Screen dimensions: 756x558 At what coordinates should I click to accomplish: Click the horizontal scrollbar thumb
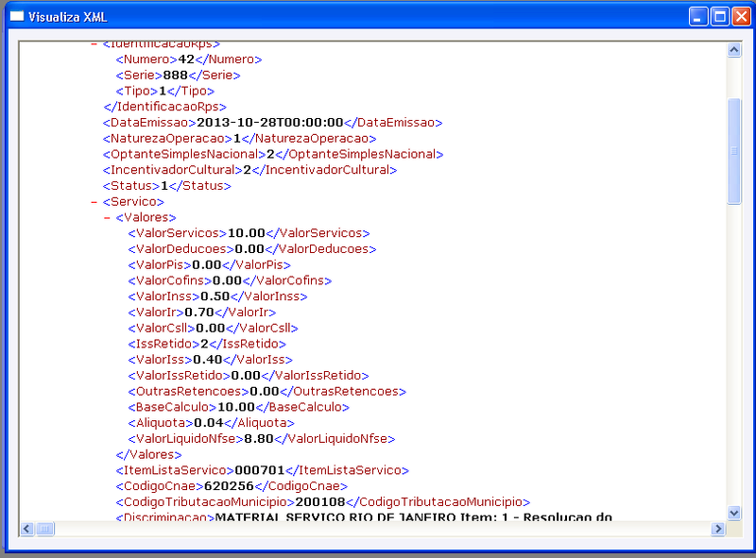[x=44, y=529]
